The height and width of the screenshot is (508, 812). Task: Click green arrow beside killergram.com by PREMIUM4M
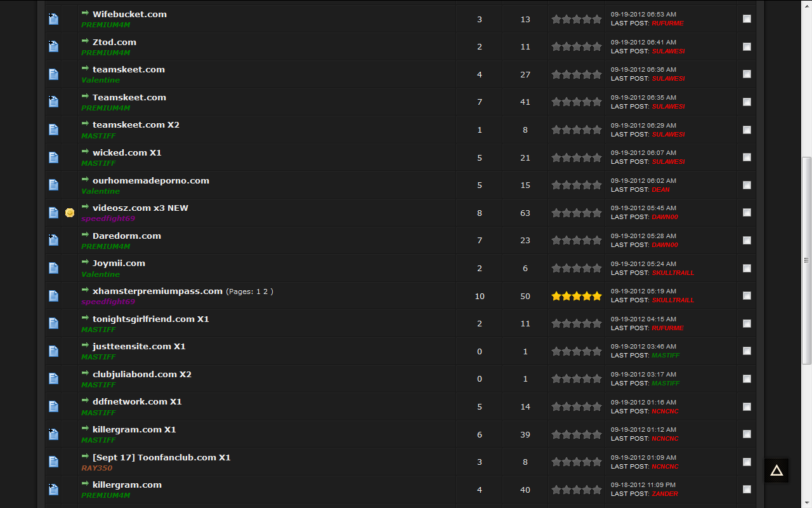click(85, 484)
